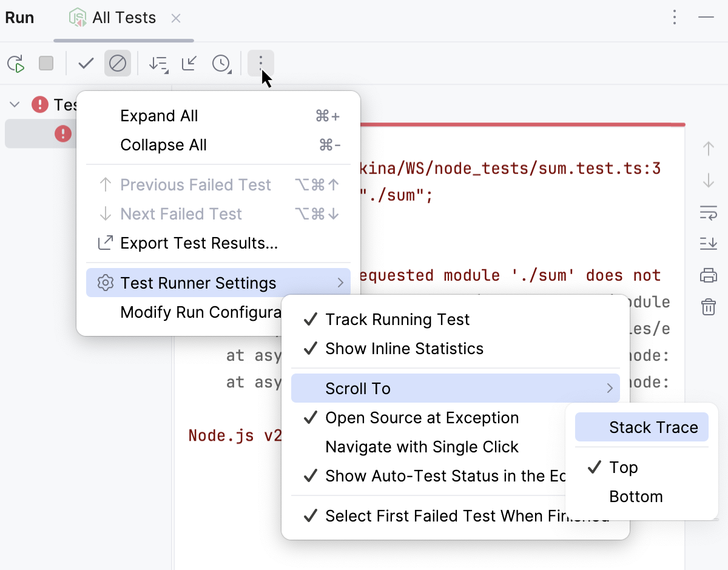
Task: Click the Show Passed tests checkmark icon
Action: tap(85, 63)
